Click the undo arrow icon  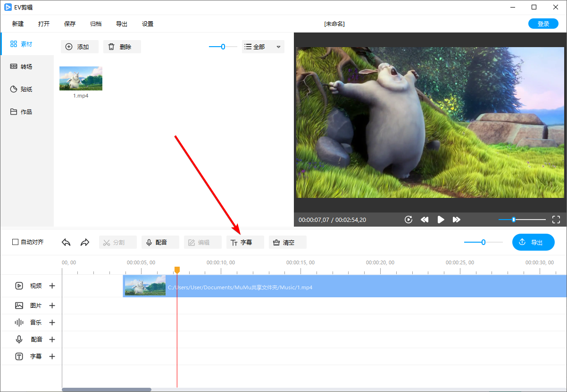[x=66, y=242]
